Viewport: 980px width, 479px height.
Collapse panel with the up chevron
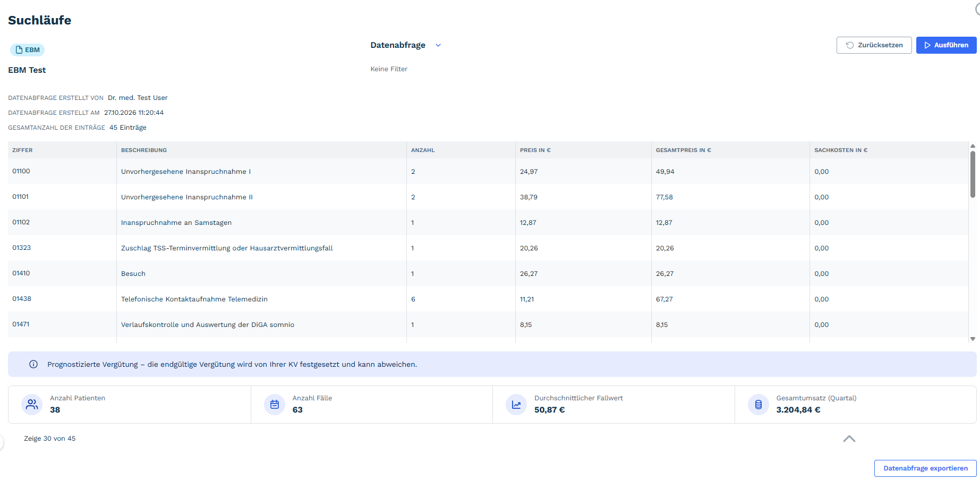(x=849, y=439)
